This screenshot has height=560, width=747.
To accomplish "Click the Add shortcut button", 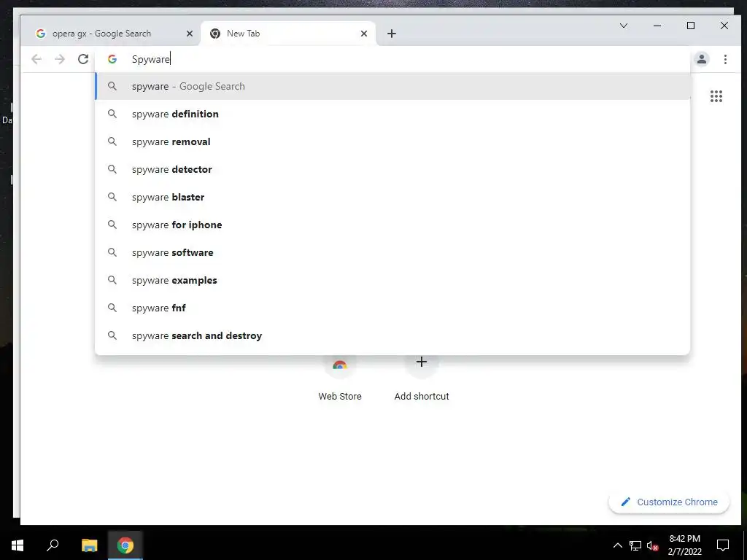I will [x=422, y=378].
